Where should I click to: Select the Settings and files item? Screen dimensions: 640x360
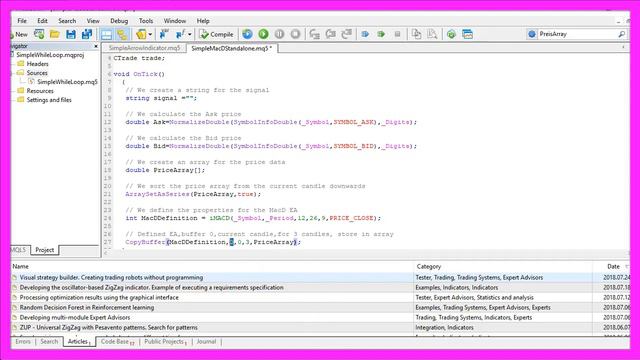click(x=49, y=100)
